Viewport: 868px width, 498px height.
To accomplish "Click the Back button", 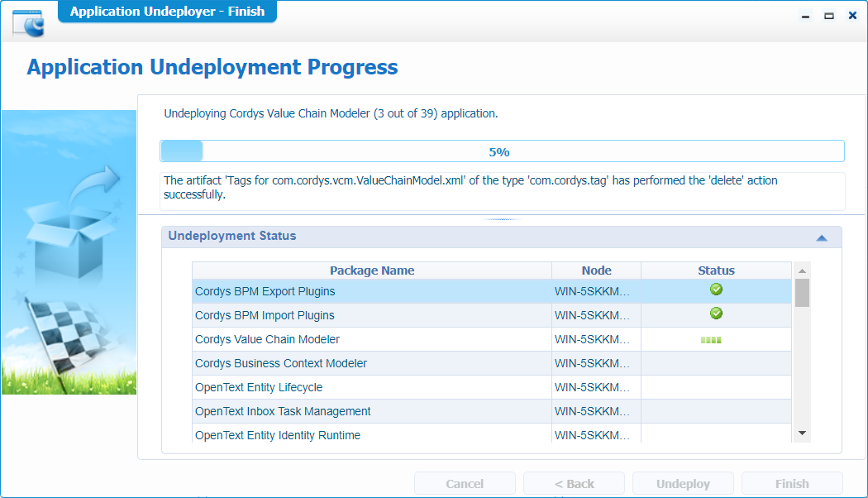I will coord(574,484).
